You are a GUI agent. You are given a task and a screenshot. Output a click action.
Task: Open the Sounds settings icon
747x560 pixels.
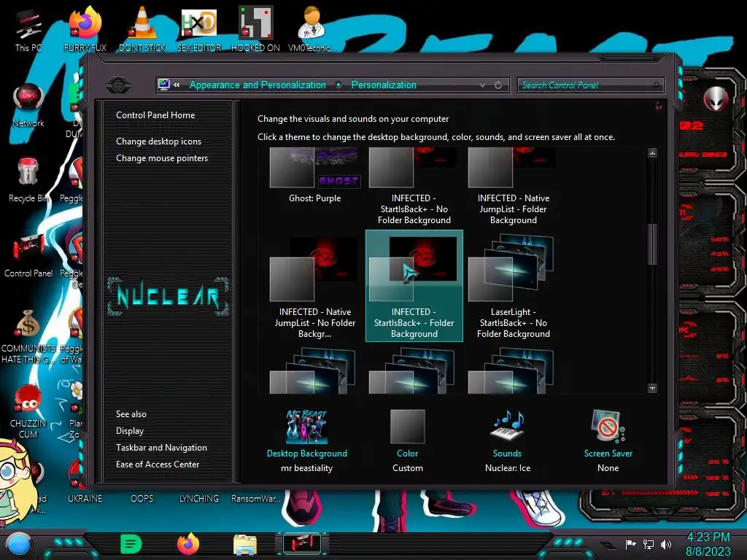[x=508, y=425]
